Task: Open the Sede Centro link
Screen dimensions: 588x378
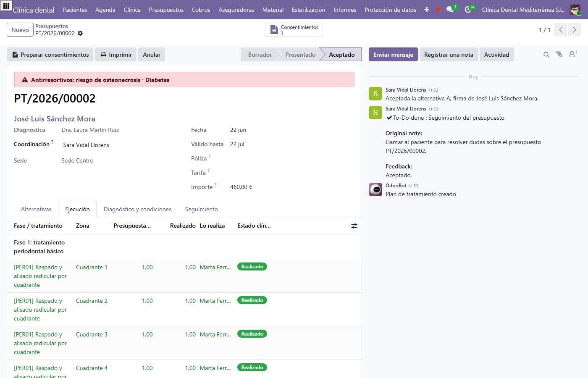Action: 78,160
